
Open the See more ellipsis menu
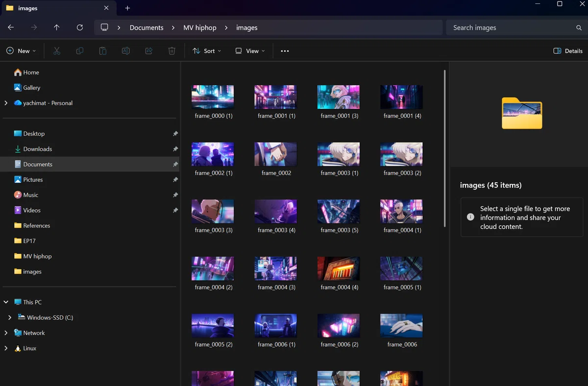pos(285,51)
